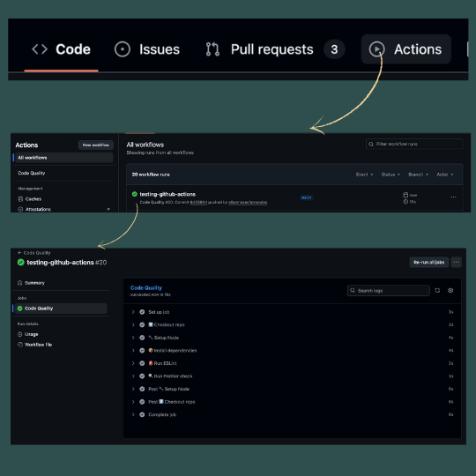
Task: Open the log settings gear icon
Action: click(x=450, y=291)
